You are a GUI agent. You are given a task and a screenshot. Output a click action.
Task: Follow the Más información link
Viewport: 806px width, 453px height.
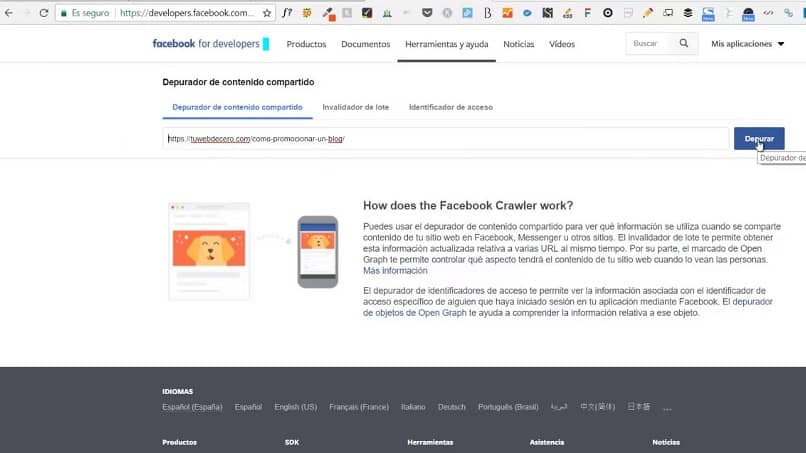395,271
